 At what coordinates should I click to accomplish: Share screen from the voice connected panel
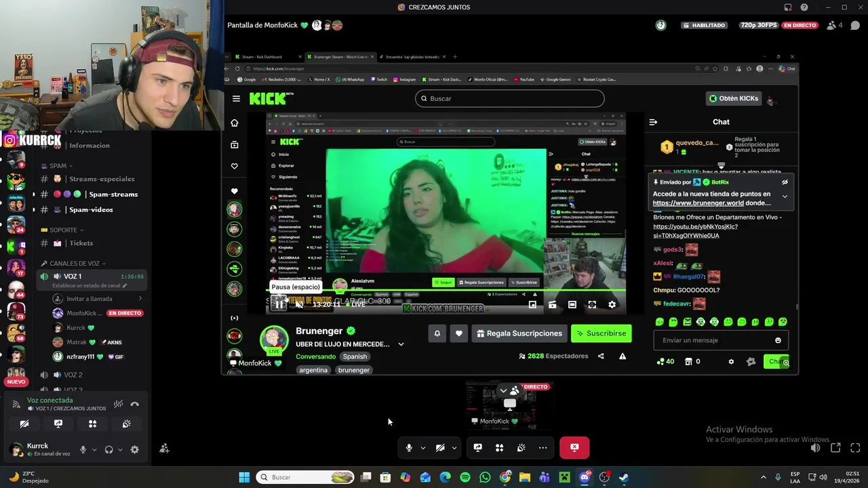pyautogui.click(x=58, y=424)
